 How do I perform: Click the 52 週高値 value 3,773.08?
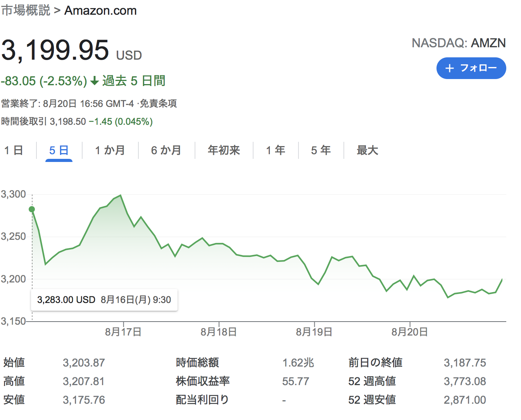coord(465,382)
